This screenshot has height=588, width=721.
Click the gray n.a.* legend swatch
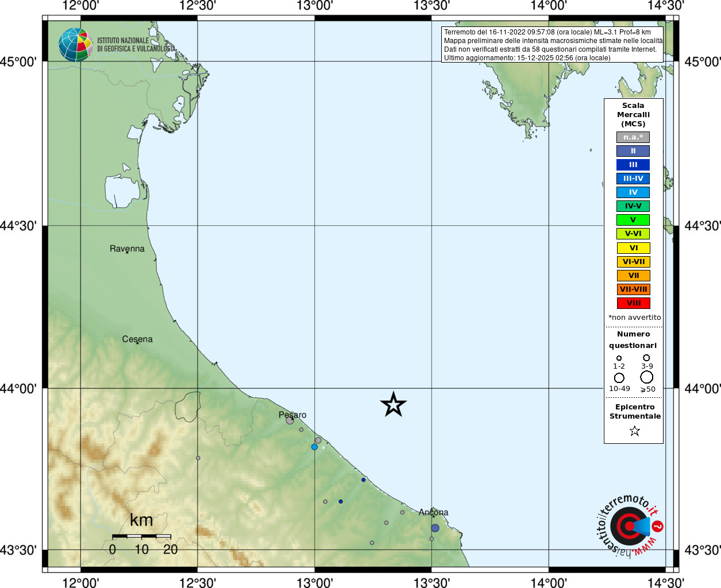pyautogui.click(x=633, y=137)
